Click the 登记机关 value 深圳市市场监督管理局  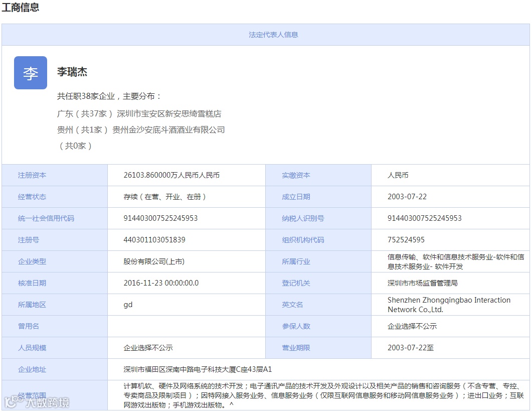[422, 283]
